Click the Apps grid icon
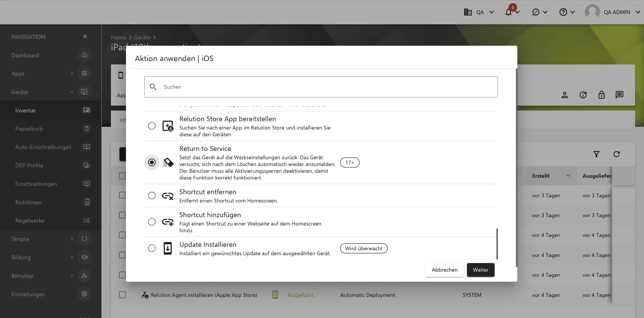This screenshot has height=318, width=644. coord(85,73)
